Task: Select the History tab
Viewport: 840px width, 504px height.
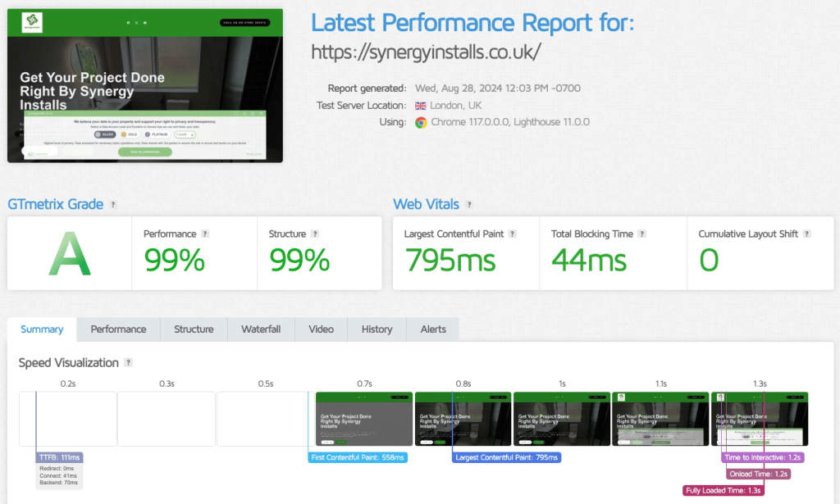Action: point(377,329)
